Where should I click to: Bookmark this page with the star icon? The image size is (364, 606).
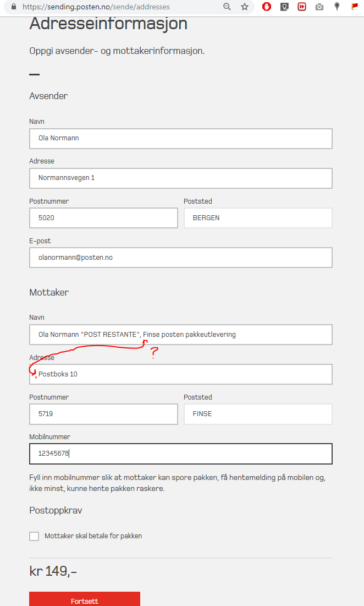245,7
